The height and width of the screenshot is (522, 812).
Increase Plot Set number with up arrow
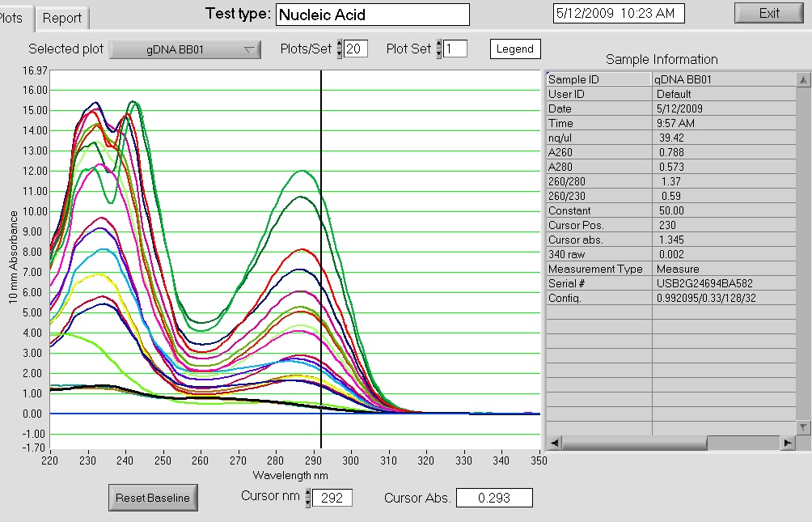coord(439,45)
